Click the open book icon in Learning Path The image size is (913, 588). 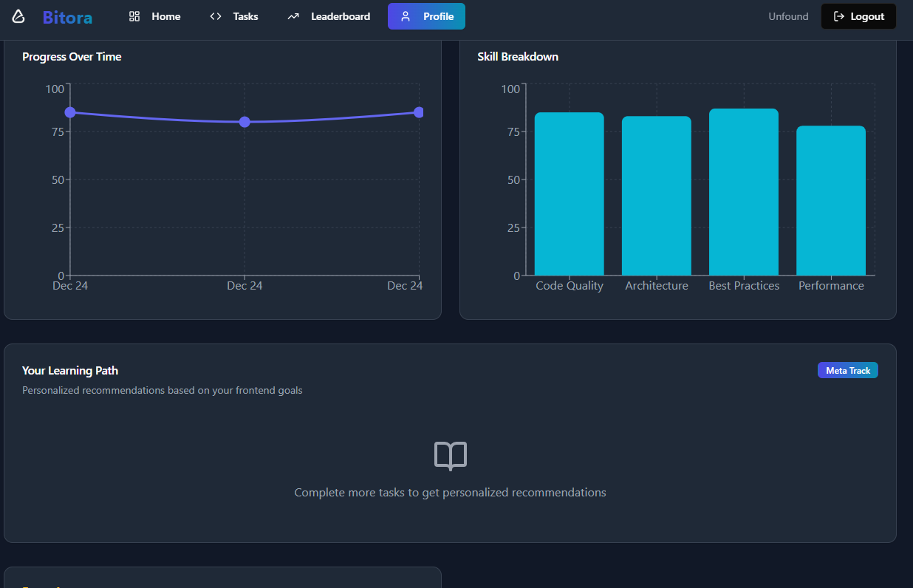(x=450, y=456)
